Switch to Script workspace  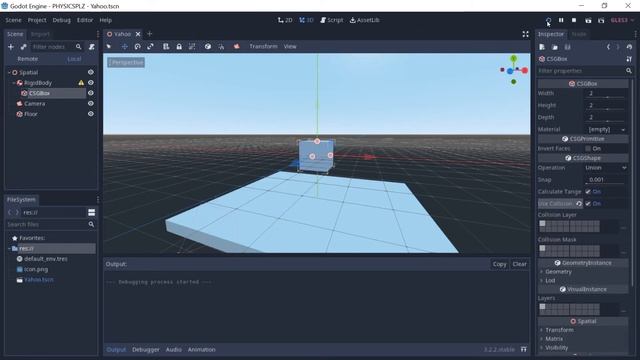(332, 20)
